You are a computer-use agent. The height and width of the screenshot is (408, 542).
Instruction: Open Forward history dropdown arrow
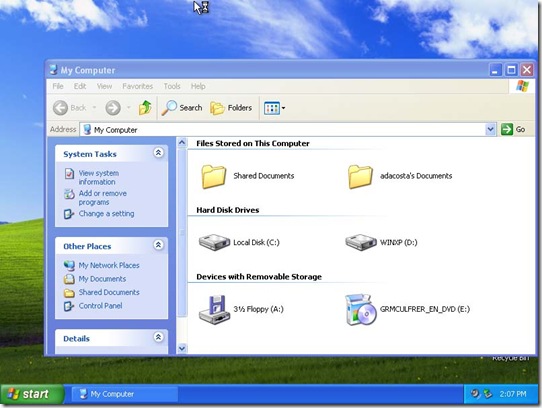pyautogui.click(x=129, y=108)
